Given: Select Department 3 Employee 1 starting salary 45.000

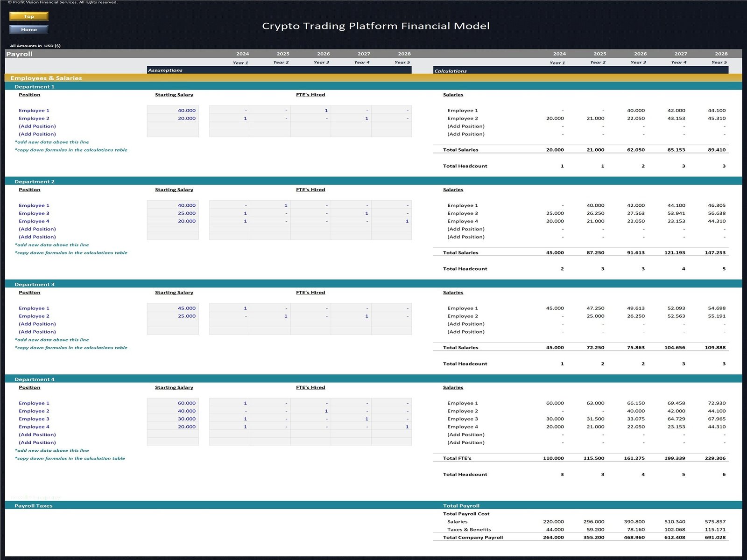Looking at the screenshot, I should (x=173, y=308).
